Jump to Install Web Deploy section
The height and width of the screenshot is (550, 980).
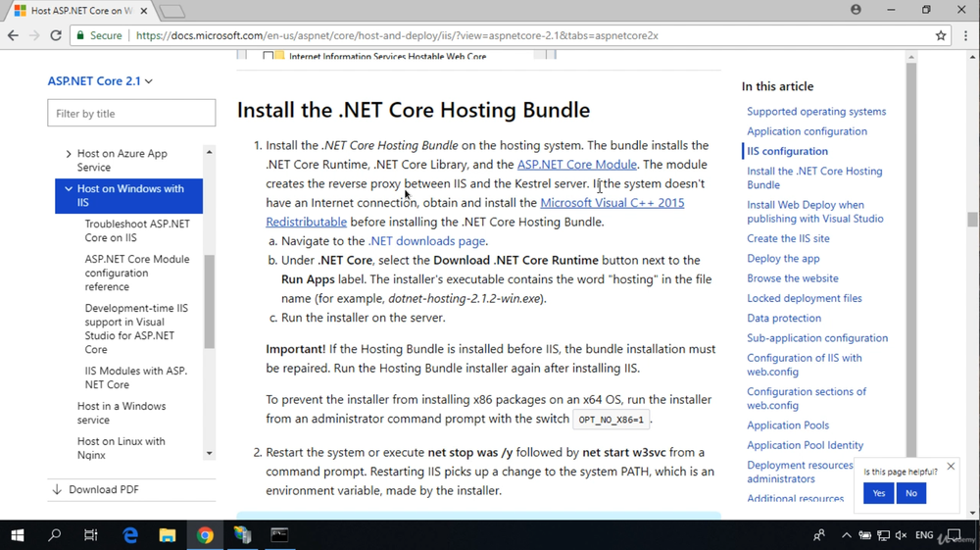point(815,212)
